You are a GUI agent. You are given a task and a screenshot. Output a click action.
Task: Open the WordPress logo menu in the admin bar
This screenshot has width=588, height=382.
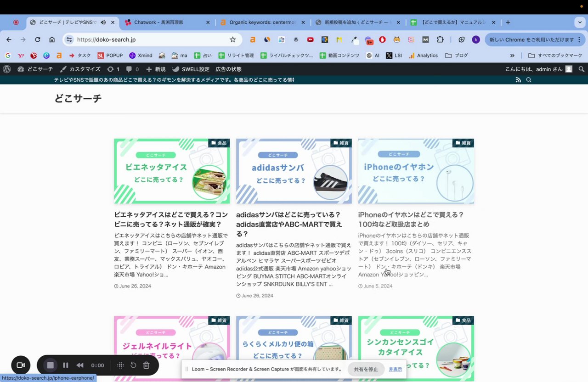pyautogui.click(x=7, y=69)
